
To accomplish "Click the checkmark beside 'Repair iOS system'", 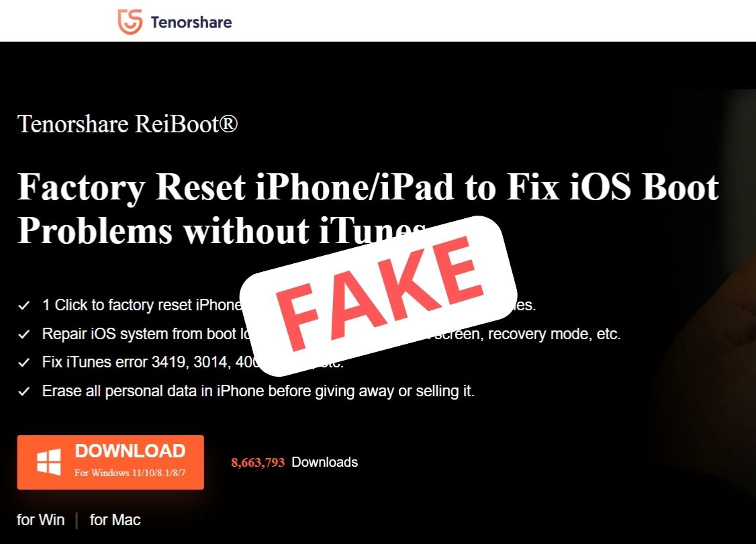I will 24,334.
